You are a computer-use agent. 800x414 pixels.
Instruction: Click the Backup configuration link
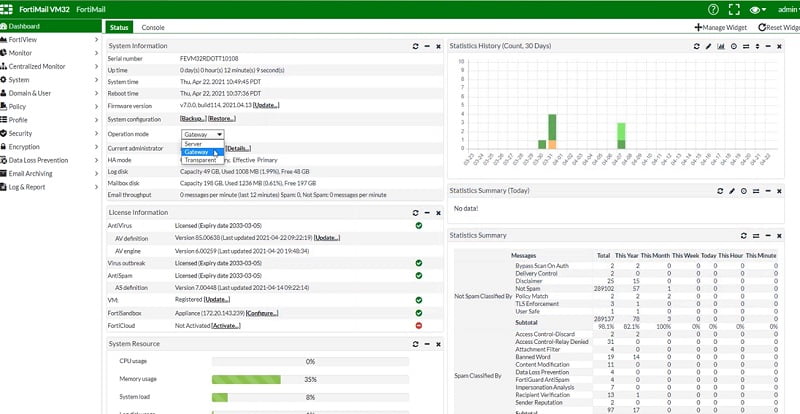pos(193,119)
